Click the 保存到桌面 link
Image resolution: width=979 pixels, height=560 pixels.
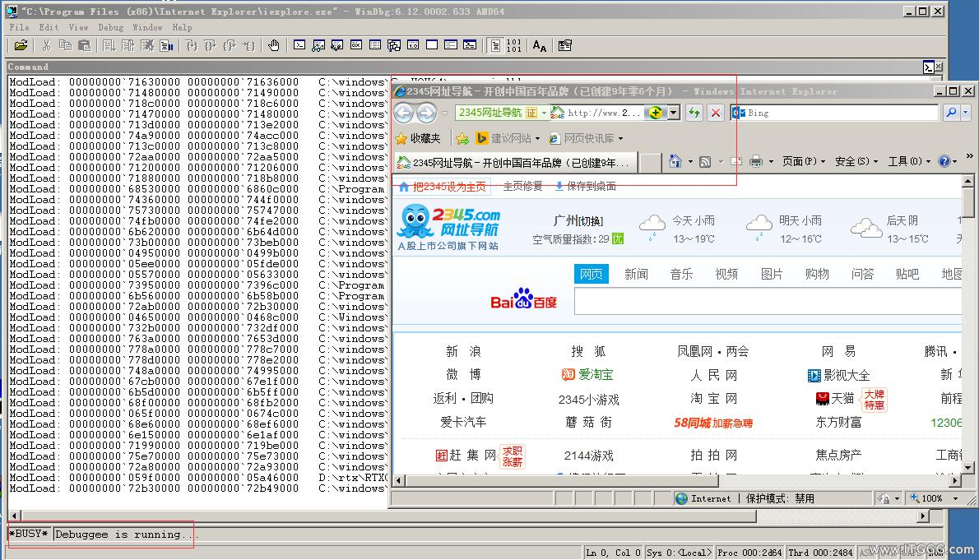586,186
